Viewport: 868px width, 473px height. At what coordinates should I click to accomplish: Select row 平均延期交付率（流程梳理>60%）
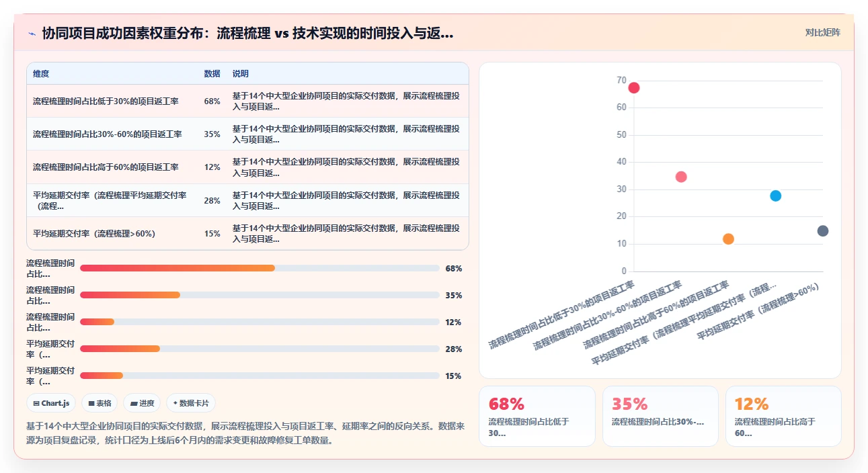point(247,233)
